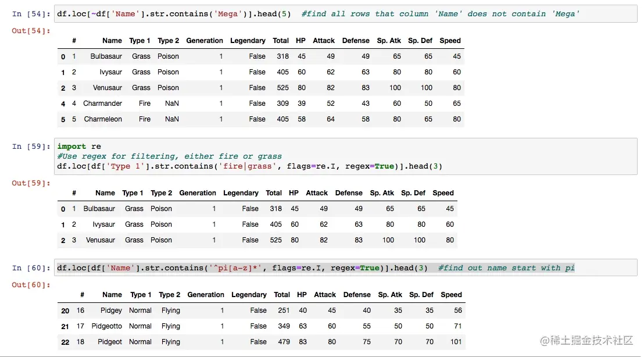
Task: Click the Charmeleon row name
Action: click(103, 119)
